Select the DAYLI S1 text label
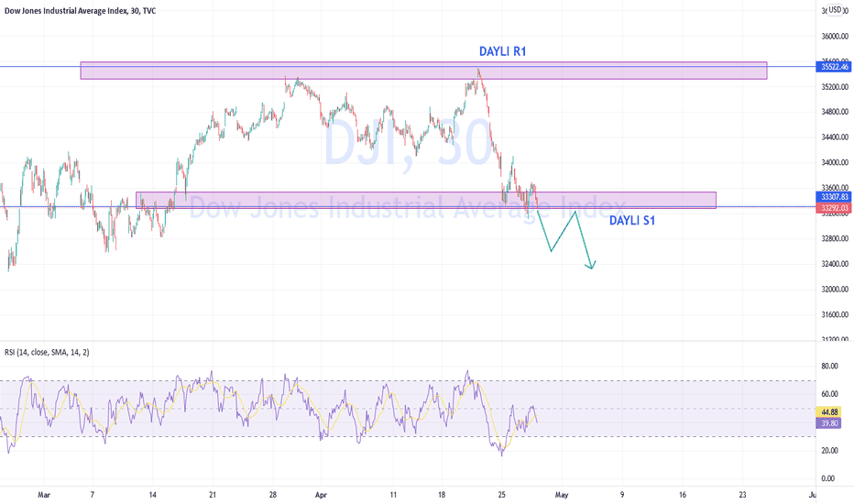Screen dimensions: 854x504 (631, 221)
